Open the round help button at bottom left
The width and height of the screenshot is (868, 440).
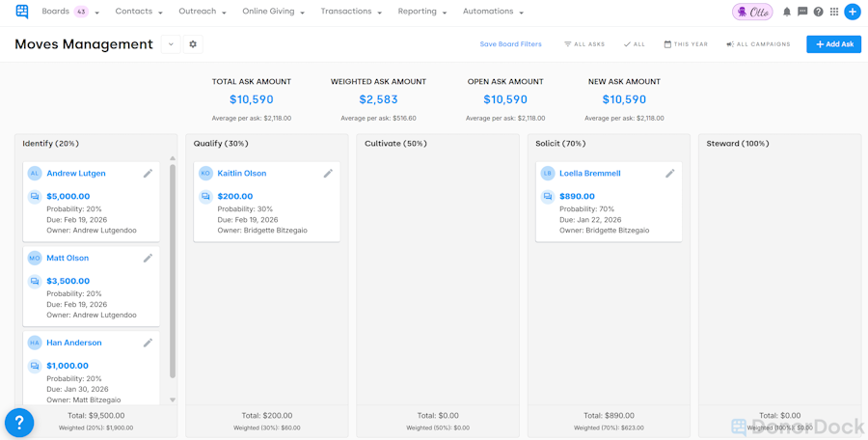[x=19, y=424]
